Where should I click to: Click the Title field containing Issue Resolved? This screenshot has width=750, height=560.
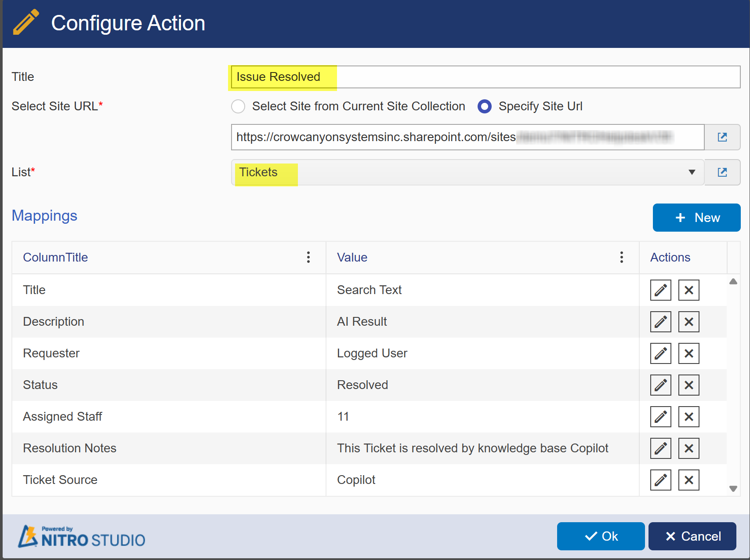(x=485, y=77)
